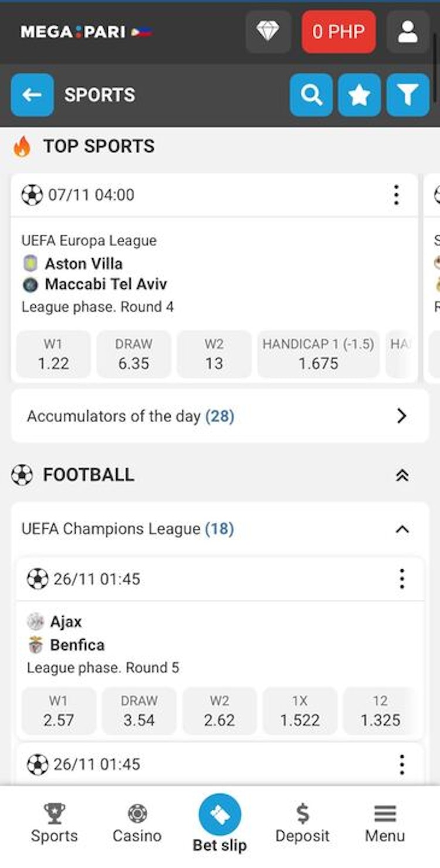Select DRAW odds 3.54 for Ajax match
Image resolution: width=440 pixels, height=868 pixels.
[139, 711]
